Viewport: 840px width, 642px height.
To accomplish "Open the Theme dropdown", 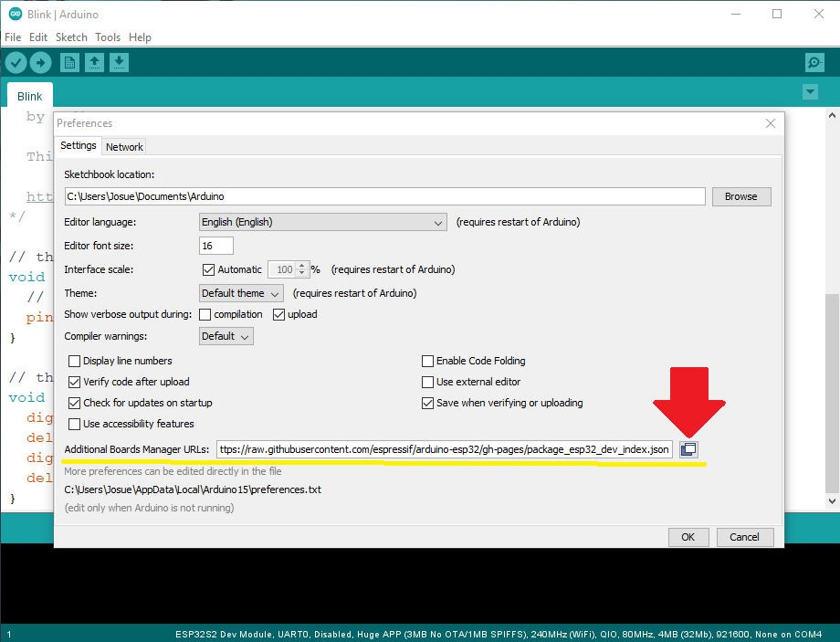I will 241,293.
